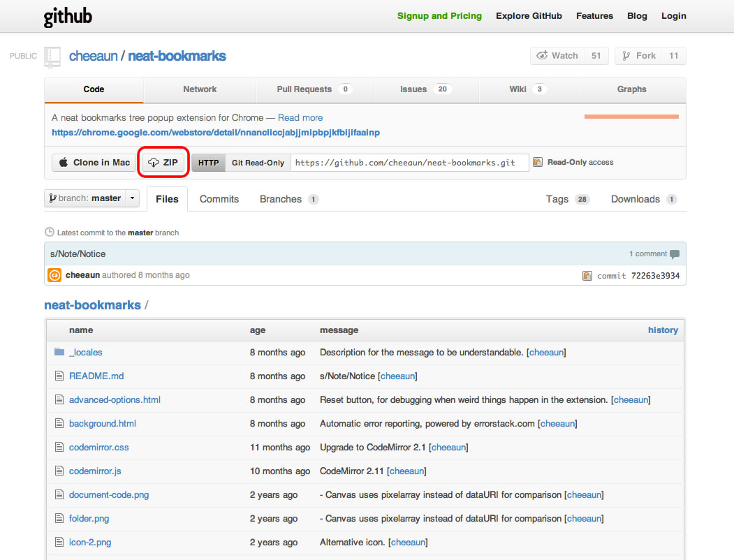Click the file icon for document-code.png
734x560 pixels.
59,494
